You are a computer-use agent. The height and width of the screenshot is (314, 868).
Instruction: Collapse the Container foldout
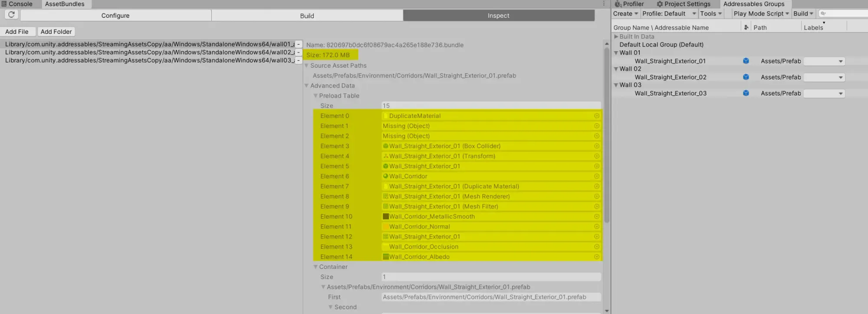click(316, 267)
